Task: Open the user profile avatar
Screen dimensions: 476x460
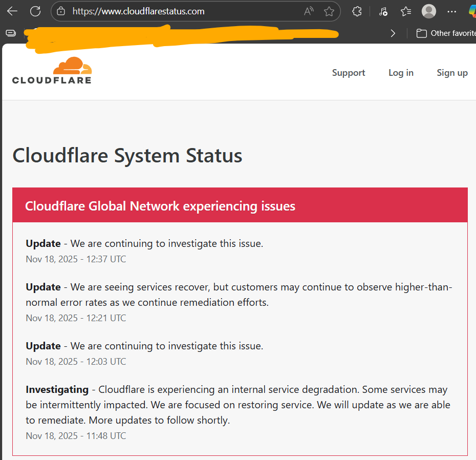Action: [x=428, y=11]
